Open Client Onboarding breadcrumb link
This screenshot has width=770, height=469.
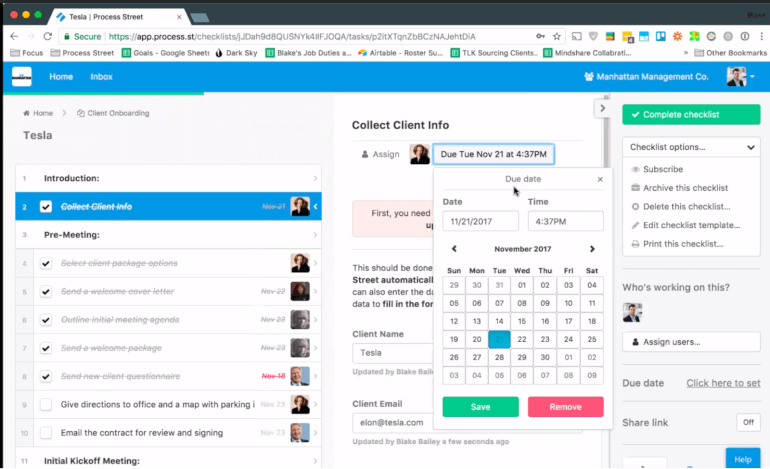tap(118, 113)
